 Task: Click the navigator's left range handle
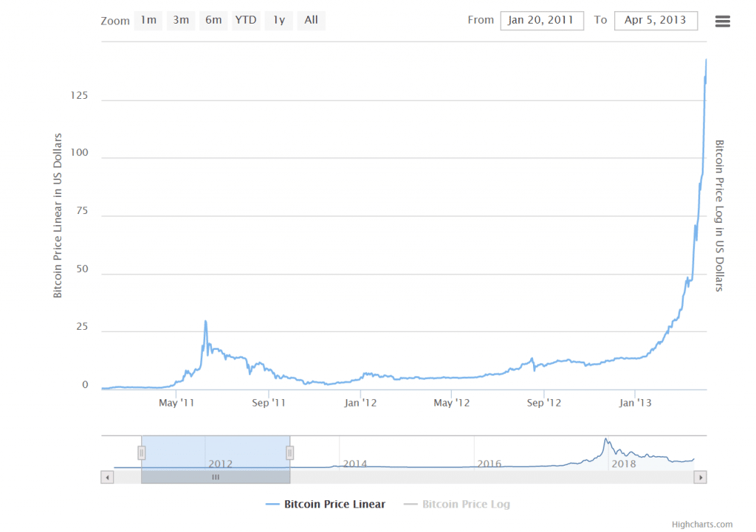142,452
